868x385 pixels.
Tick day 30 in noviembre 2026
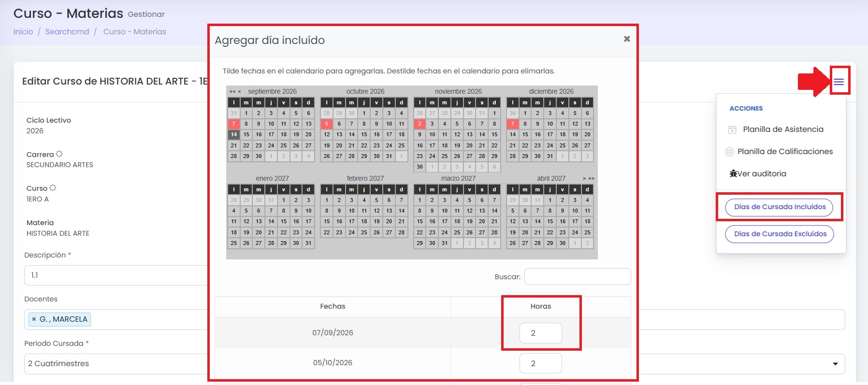click(420, 167)
